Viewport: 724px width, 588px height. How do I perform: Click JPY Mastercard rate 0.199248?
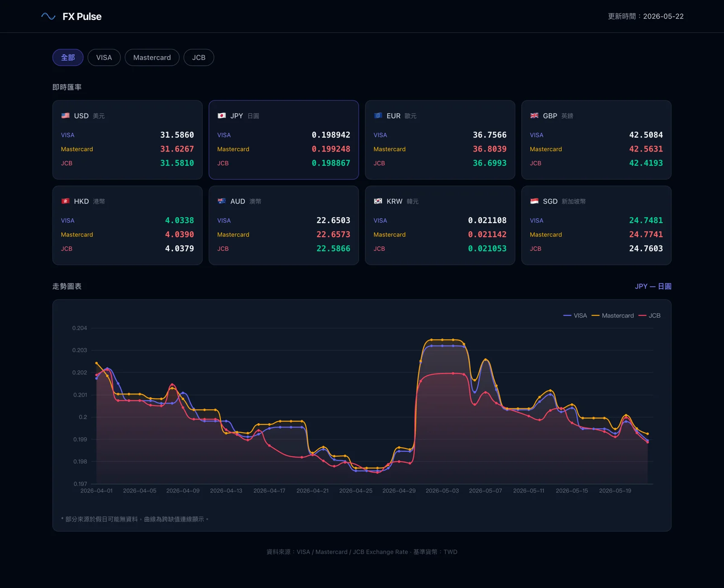coord(331,149)
